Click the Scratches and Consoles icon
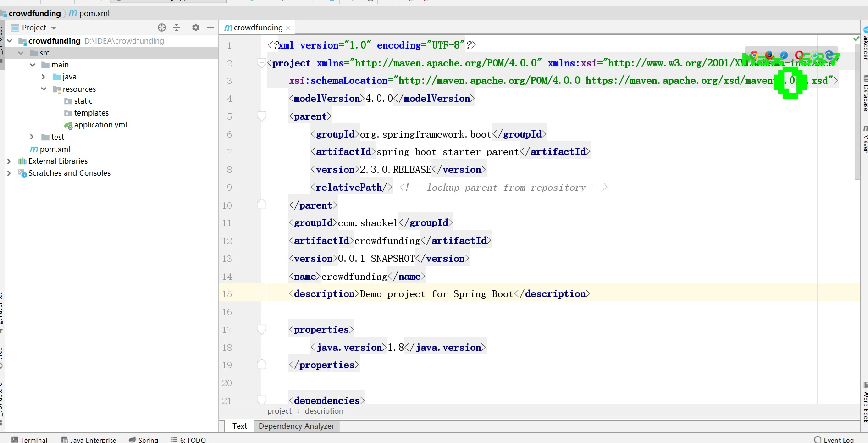 [22, 173]
